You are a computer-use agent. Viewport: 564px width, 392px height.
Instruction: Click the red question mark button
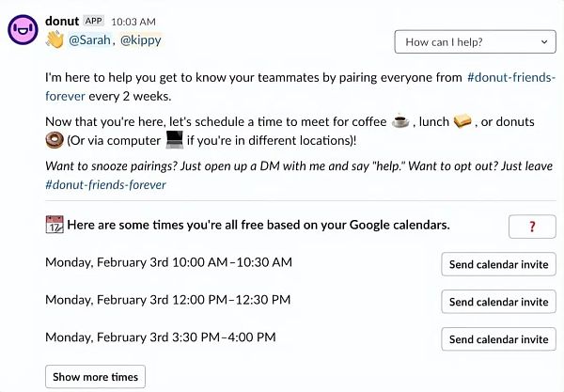click(x=532, y=227)
